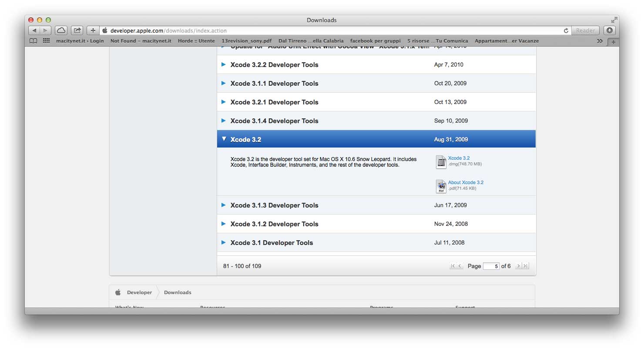Click the Downloads breadcrumb link
Screen dimensions: 644x349
pyautogui.click(x=178, y=292)
